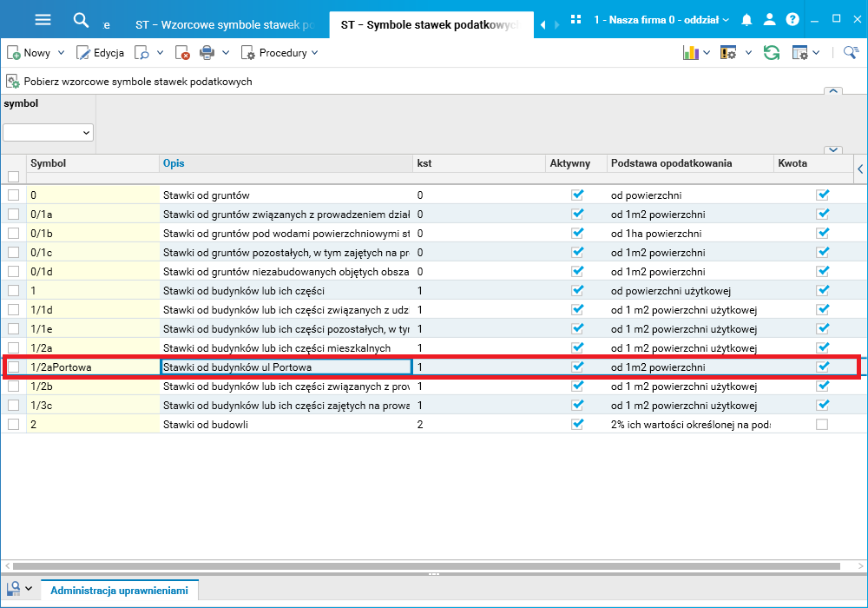This screenshot has height=608, width=868.
Task: Check the row selector for 1/2aPortowa
Action: [13, 367]
